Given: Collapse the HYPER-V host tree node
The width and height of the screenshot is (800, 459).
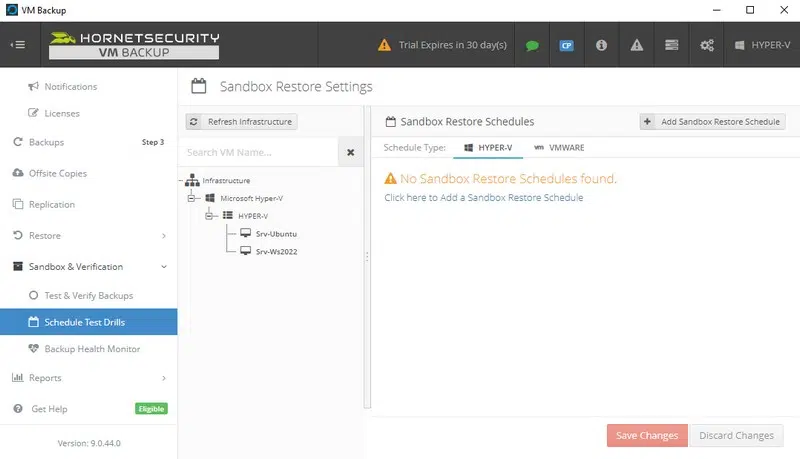Looking at the screenshot, I should [209, 216].
